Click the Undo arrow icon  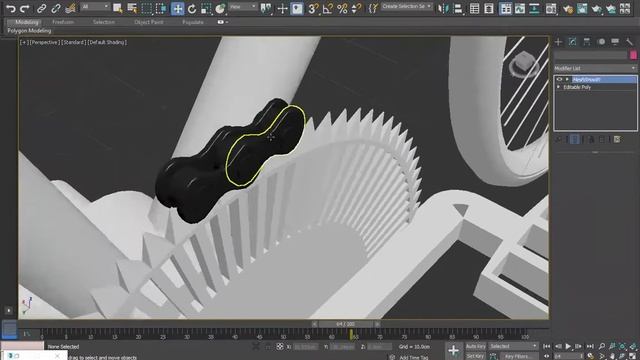click(x=11, y=8)
